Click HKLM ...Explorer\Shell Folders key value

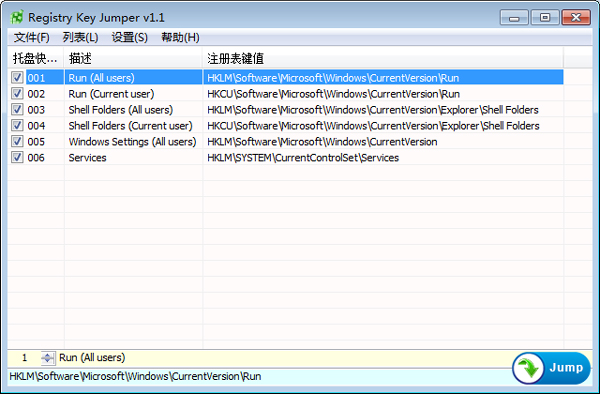(x=373, y=110)
